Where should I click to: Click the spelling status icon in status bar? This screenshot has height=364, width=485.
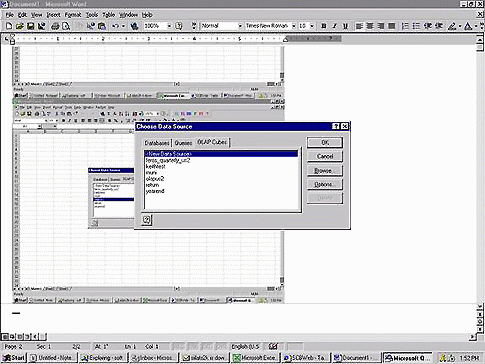coord(273,346)
